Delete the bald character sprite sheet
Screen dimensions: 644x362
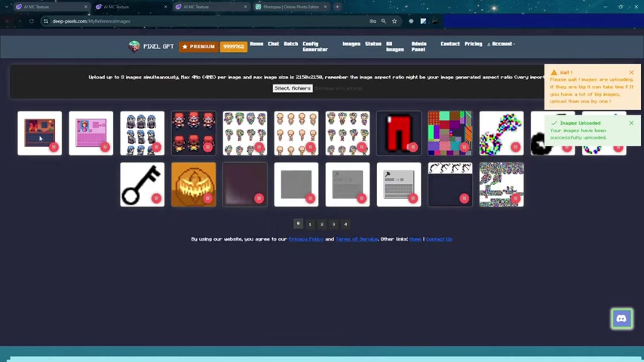(x=310, y=147)
